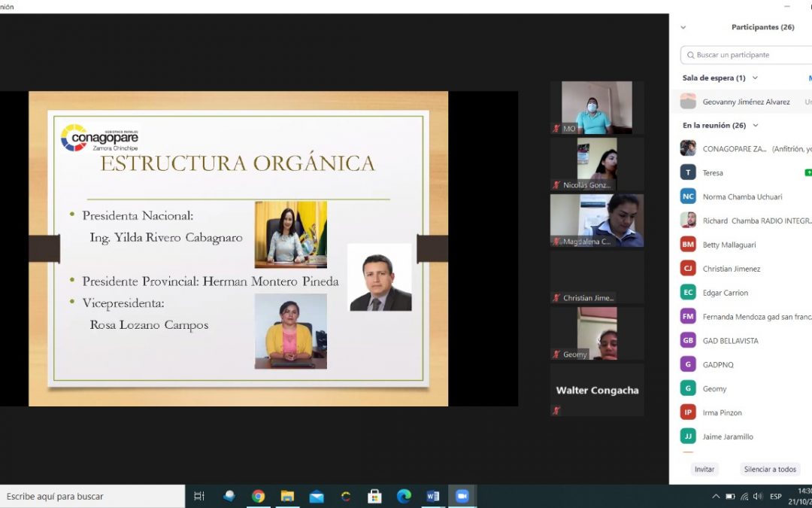
Task: Collapse the Sala de espera section
Action: coord(755,78)
